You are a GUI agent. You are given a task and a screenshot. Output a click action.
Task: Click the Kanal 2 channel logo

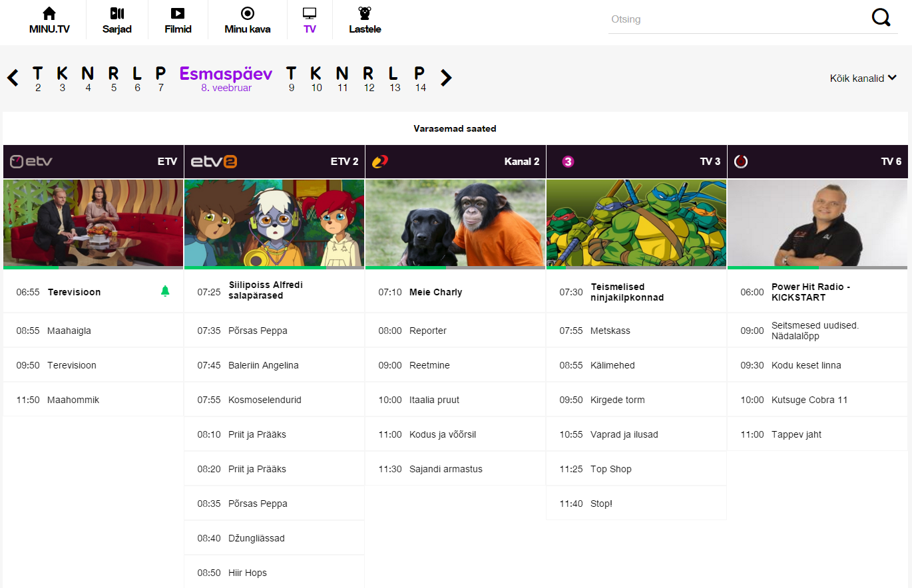click(x=380, y=161)
